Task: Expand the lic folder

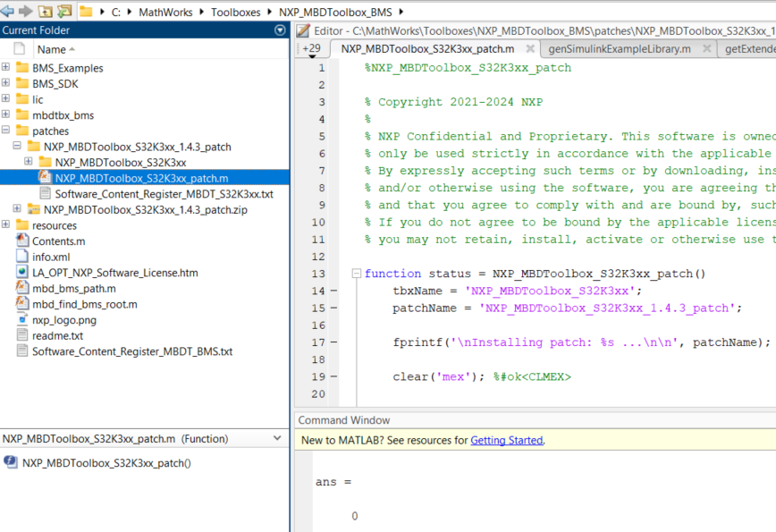Action: click(5, 98)
